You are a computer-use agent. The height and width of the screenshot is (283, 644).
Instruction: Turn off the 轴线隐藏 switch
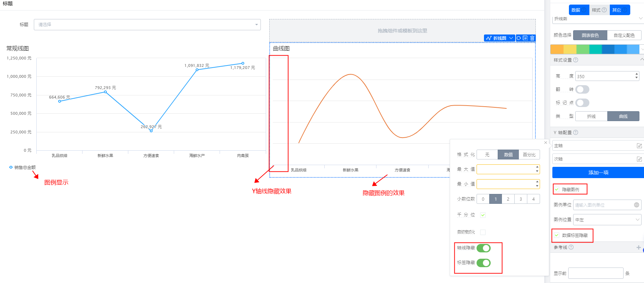coord(484,248)
